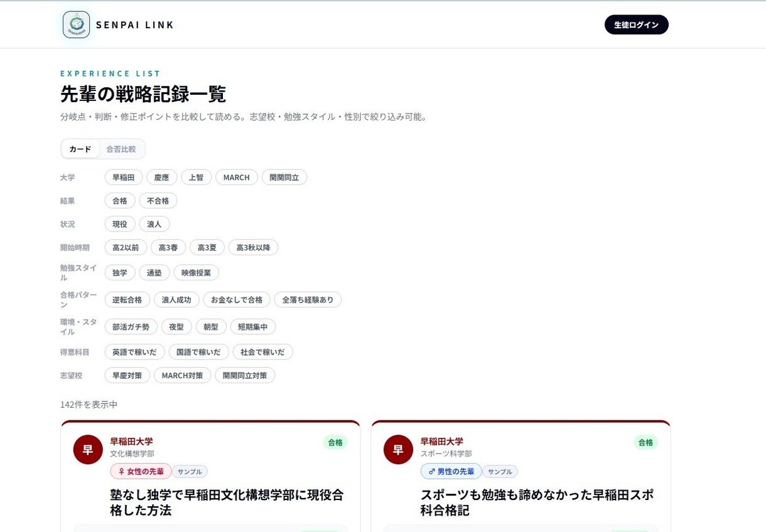
Task: Click the ♀ 女性の先輩 badge
Action: pos(141,471)
